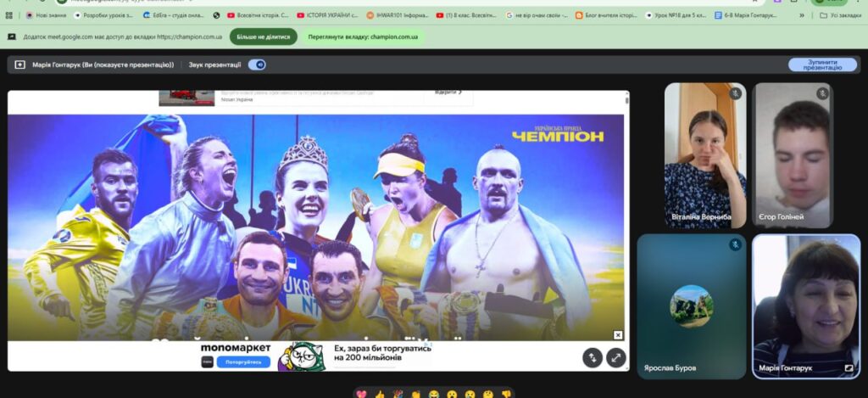
Task: Click muted mic icon on Віталіна Верниба tile
Action: tap(735, 93)
